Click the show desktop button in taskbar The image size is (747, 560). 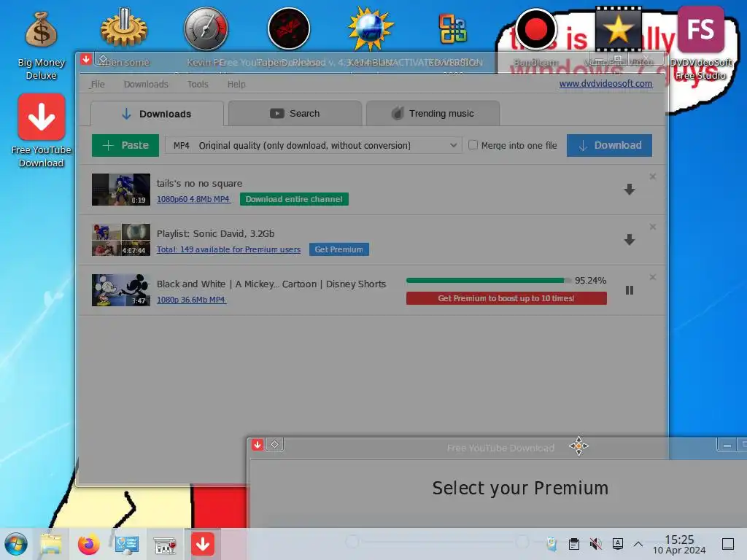pyautogui.click(x=728, y=544)
